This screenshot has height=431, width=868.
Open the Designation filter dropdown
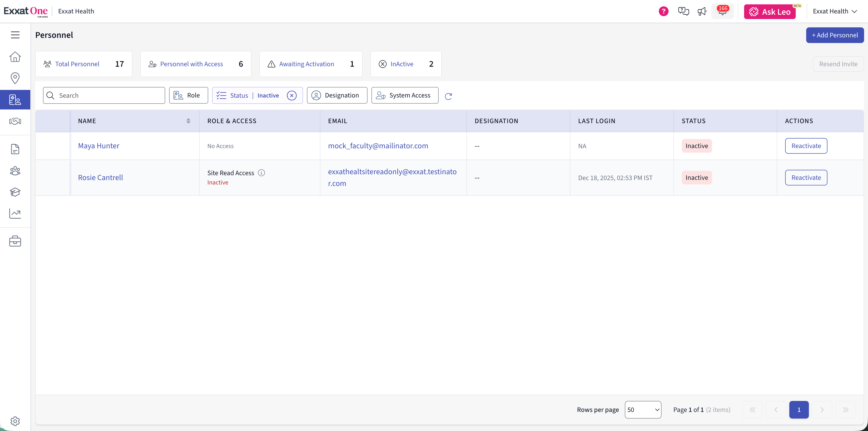[337, 95]
